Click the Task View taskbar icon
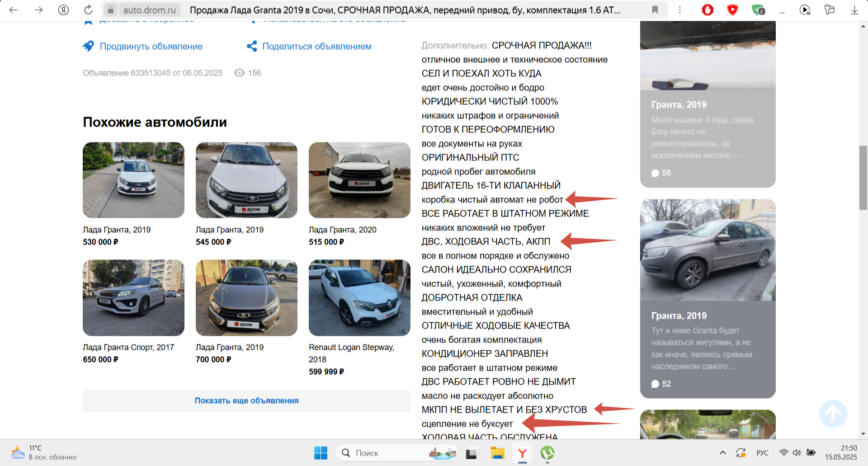Screen dimensions: 868x466 point(472,453)
